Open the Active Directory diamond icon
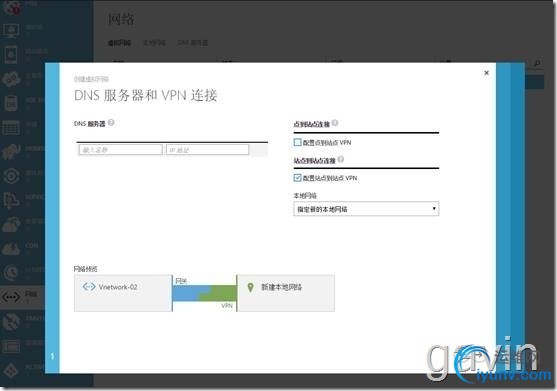Screen dimensions: 557x391 pos(11,370)
